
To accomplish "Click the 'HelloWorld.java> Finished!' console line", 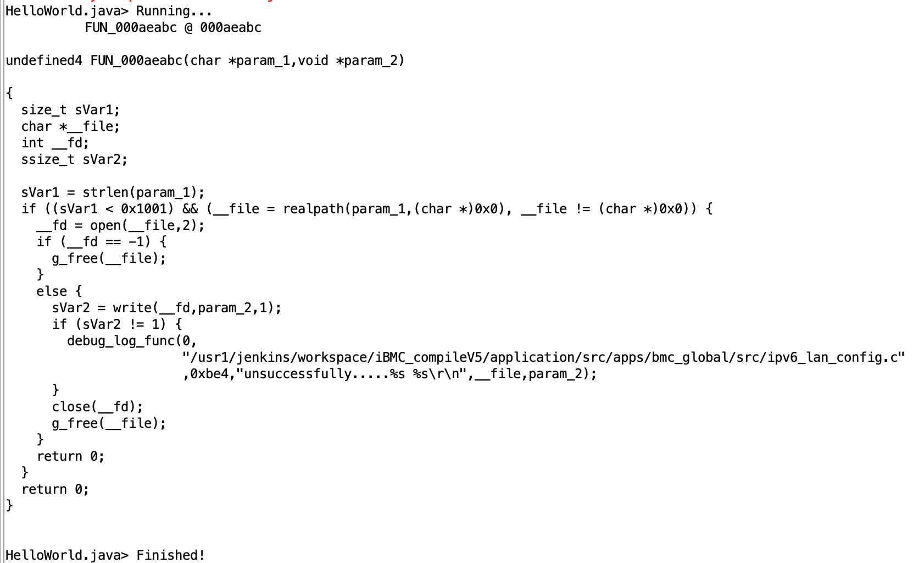I will pyautogui.click(x=105, y=555).
